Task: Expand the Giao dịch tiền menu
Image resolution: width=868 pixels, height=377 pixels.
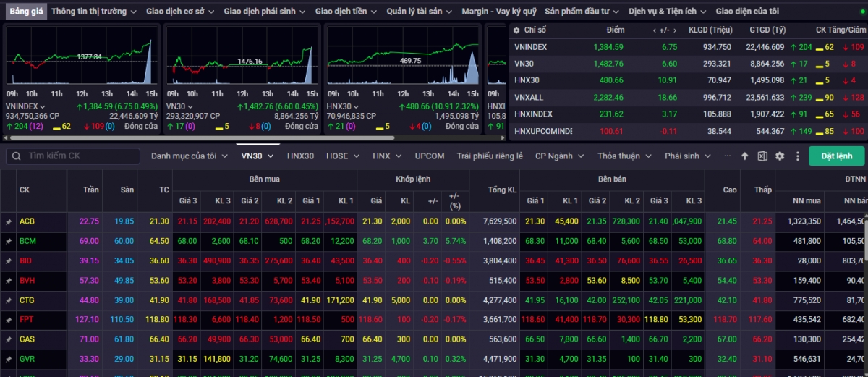Action: pyautogui.click(x=346, y=12)
